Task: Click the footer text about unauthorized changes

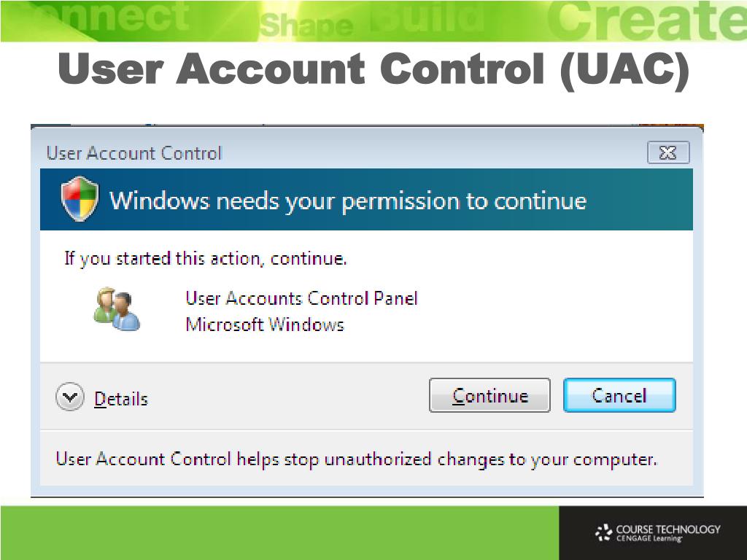Action: (x=356, y=459)
